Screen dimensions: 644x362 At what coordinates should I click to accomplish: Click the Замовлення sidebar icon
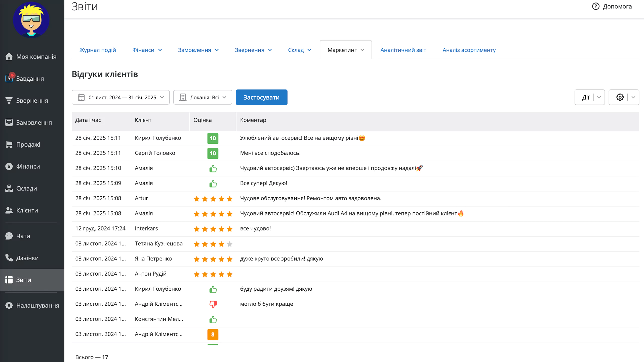(x=9, y=122)
